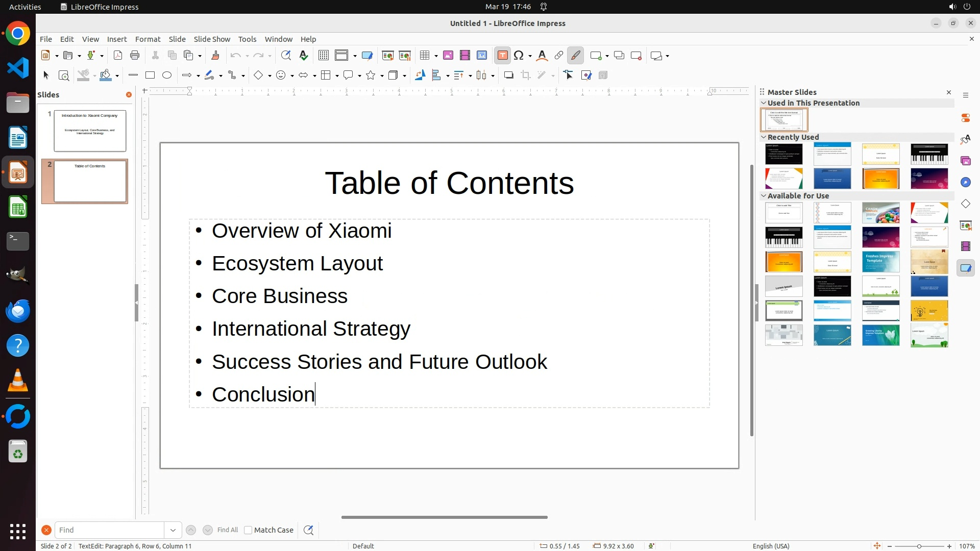Open the Gallery sidebar deck
This screenshot has height=551, width=980.
coord(966,161)
